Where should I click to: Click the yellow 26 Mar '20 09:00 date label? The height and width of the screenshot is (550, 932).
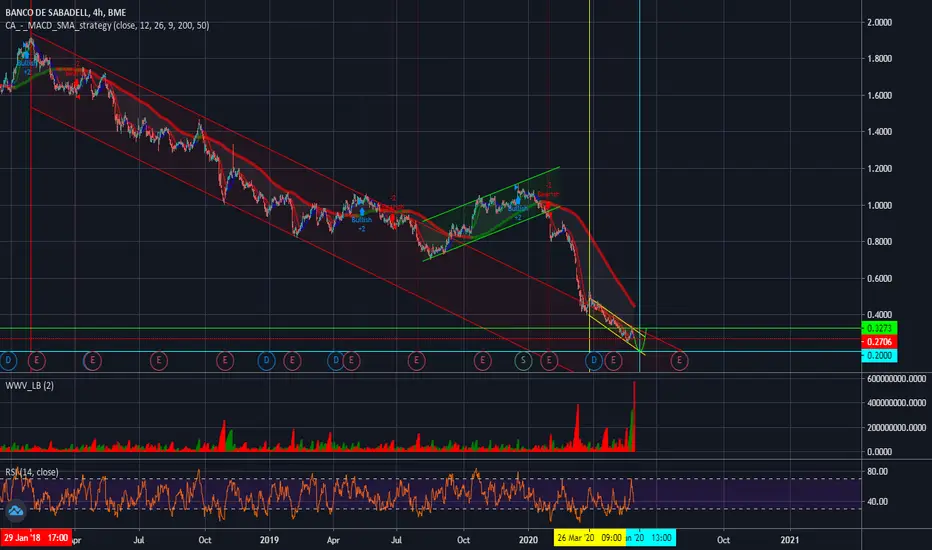point(590,538)
